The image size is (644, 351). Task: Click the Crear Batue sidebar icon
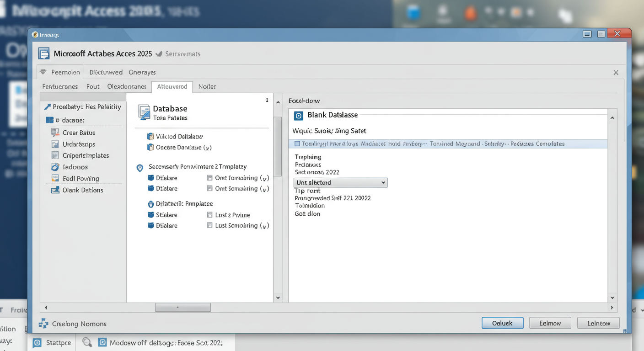tap(55, 133)
